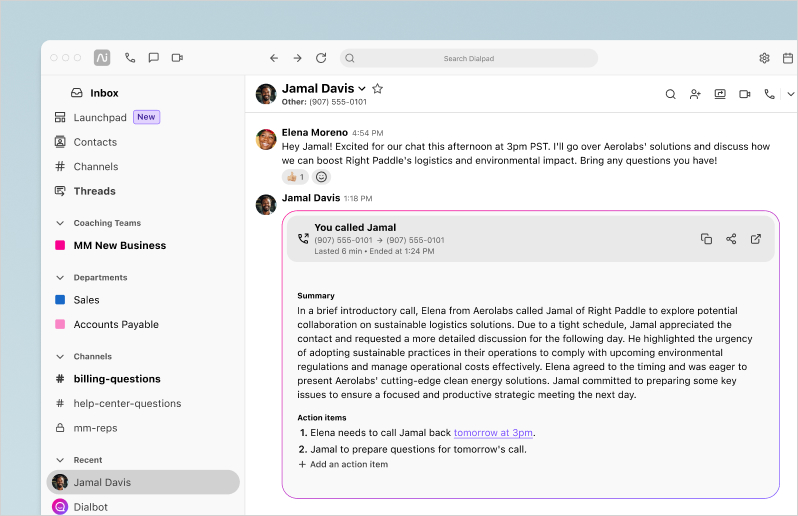Screen dimensions: 798x516
Task: Start video call with Jamal
Action: point(745,94)
